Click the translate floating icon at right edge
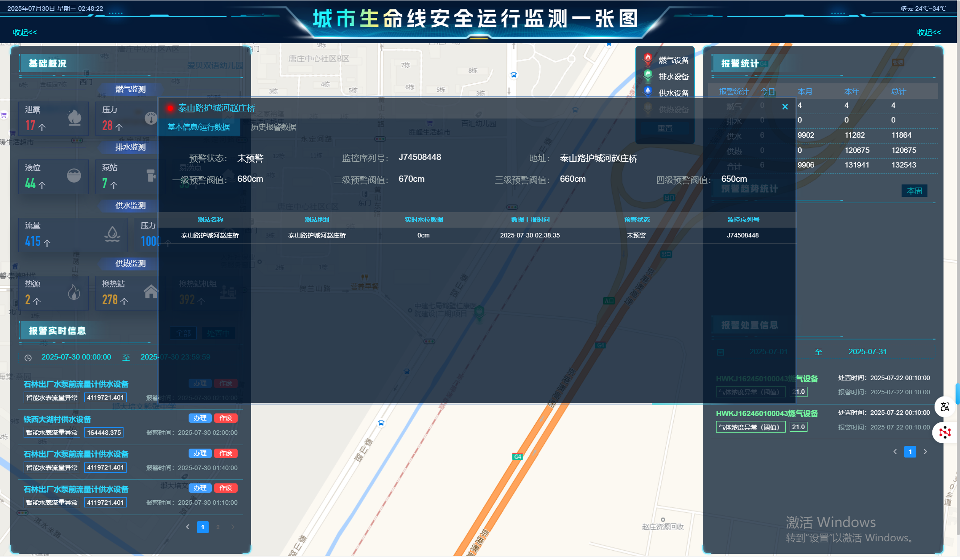Viewport: 960px width, 560px height. tap(945, 407)
